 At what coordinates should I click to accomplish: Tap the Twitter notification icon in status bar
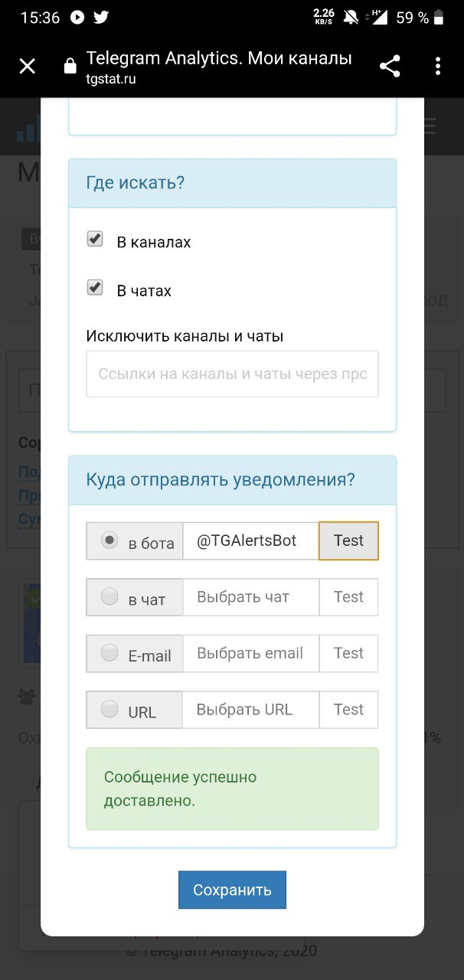(x=100, y=18)
